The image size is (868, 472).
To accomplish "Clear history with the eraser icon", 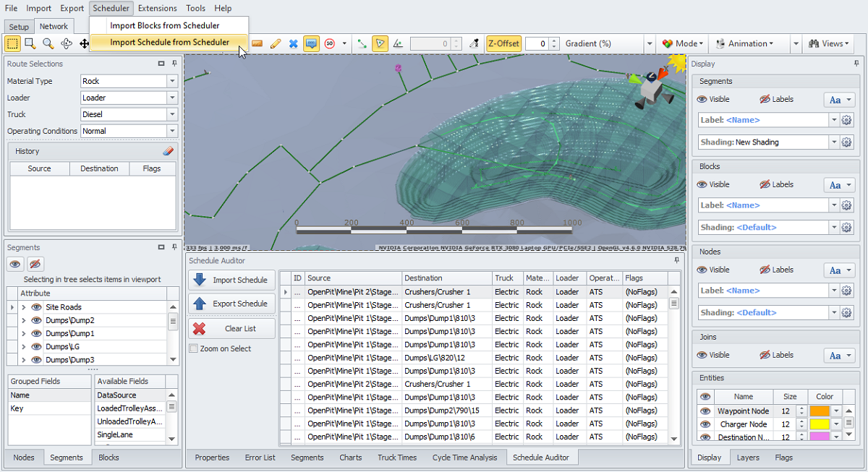I will point(169,152).
